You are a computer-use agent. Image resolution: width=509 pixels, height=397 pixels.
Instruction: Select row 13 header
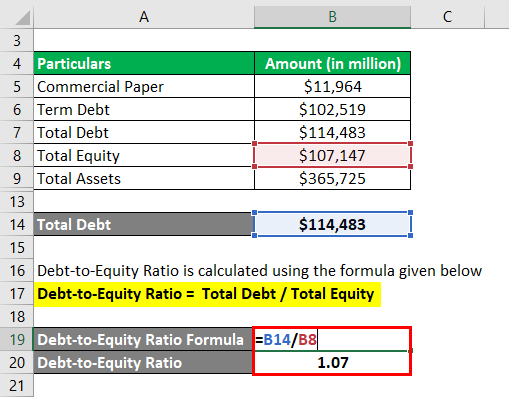click(x=17, y=202)
